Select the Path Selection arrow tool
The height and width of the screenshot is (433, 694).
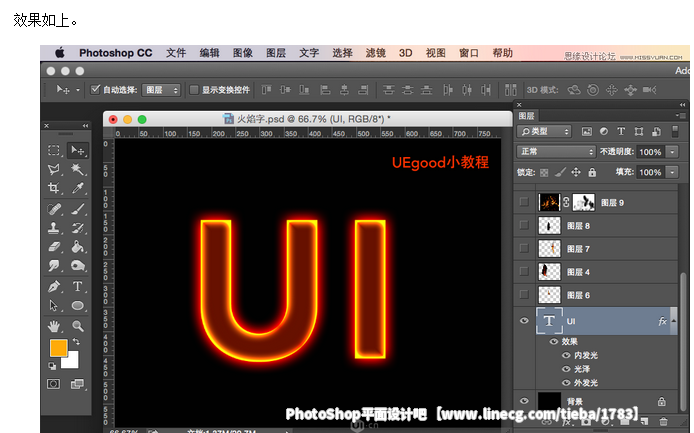(x=54, y=305)
